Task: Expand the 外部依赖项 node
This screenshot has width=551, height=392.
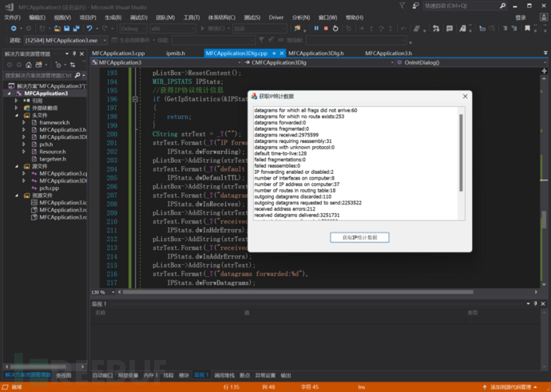Action: tap(18, 108)
